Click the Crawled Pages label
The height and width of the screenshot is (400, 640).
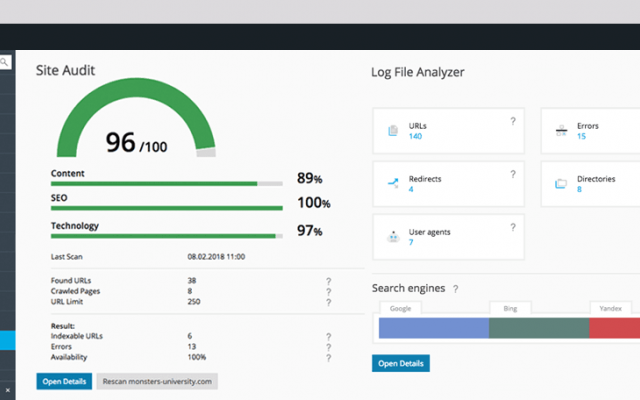click(76, 291)
